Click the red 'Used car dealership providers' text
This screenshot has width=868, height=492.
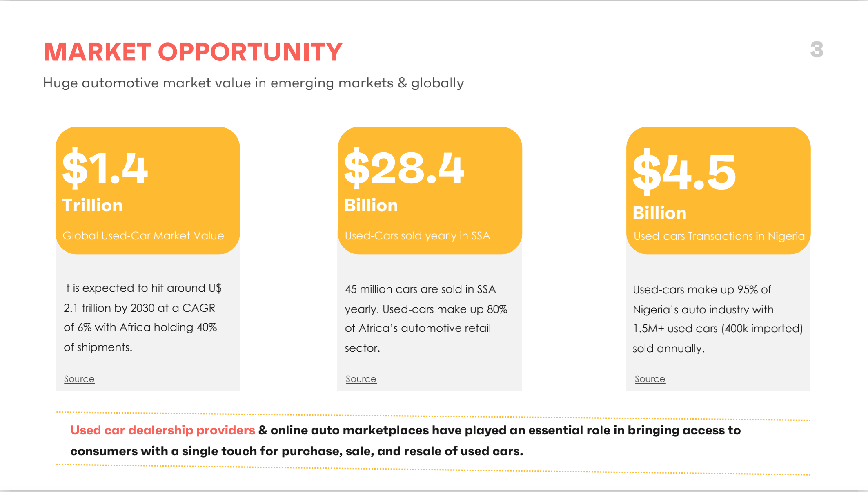162,430
